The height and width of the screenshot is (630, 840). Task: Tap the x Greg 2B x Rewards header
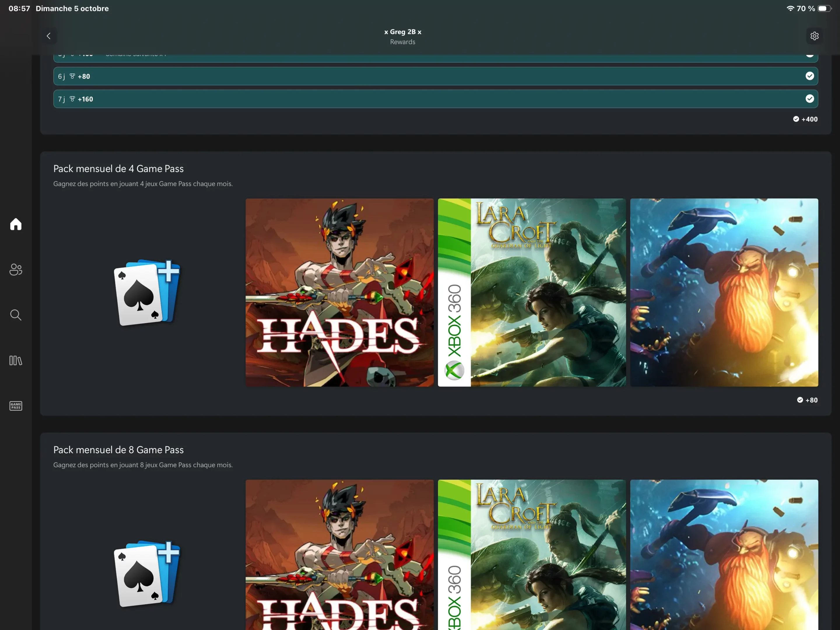(403, 36)
